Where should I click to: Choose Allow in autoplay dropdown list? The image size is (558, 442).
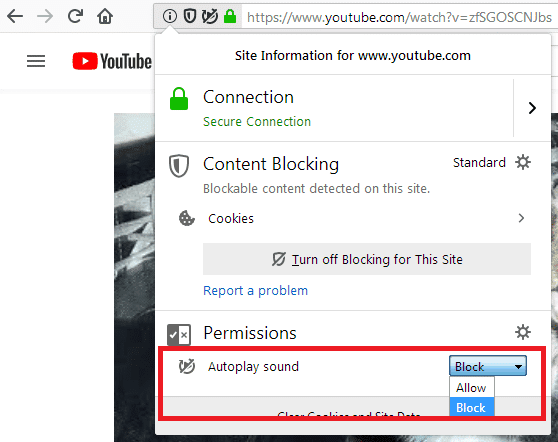472,387
